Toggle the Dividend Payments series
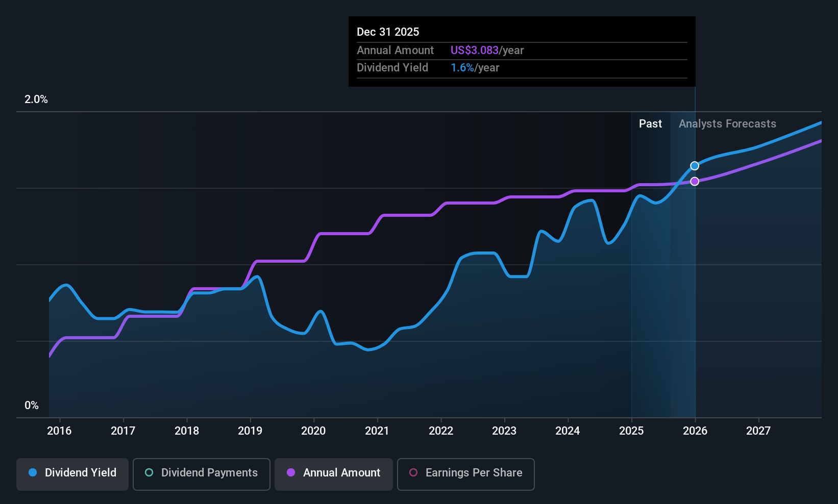The height and width of the screenshot is (504, 838). 201,474
